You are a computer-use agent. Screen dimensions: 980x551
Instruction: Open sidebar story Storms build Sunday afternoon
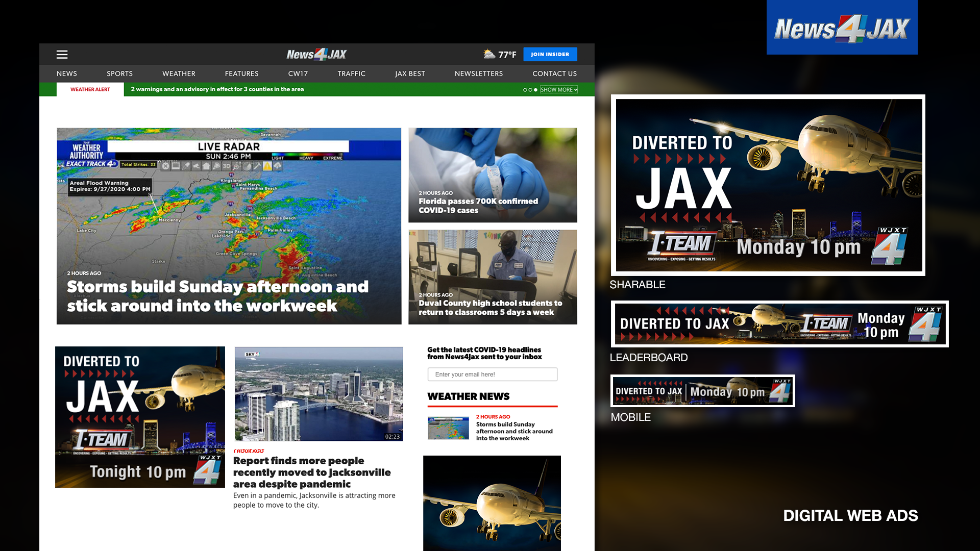click(x=514, y=431)
